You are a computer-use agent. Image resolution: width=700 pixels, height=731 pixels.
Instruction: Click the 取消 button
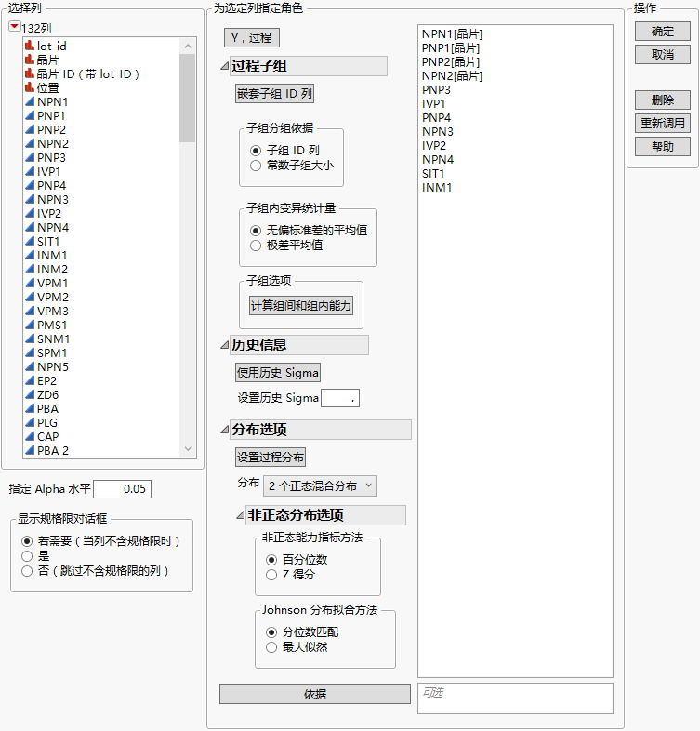662,55
